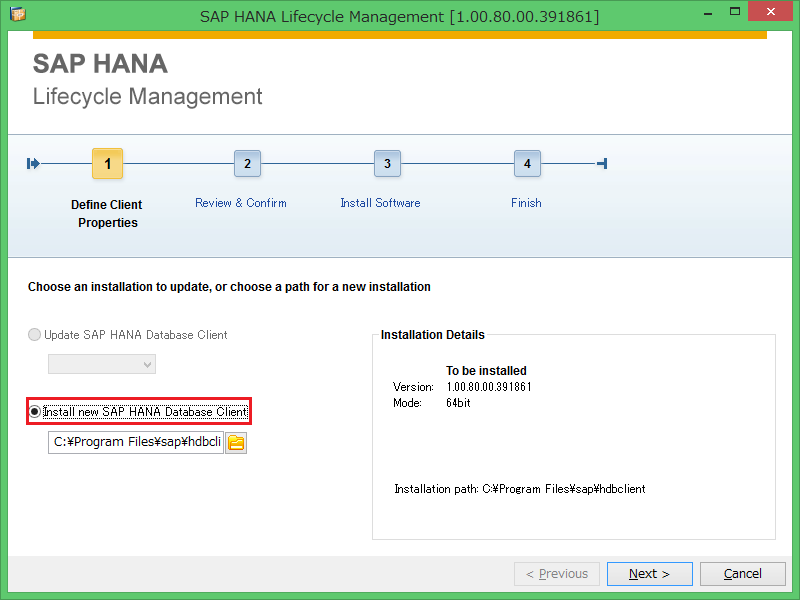Select step 2 box in wizard
This screenshot has height=600, width=800.
[247, 164]
